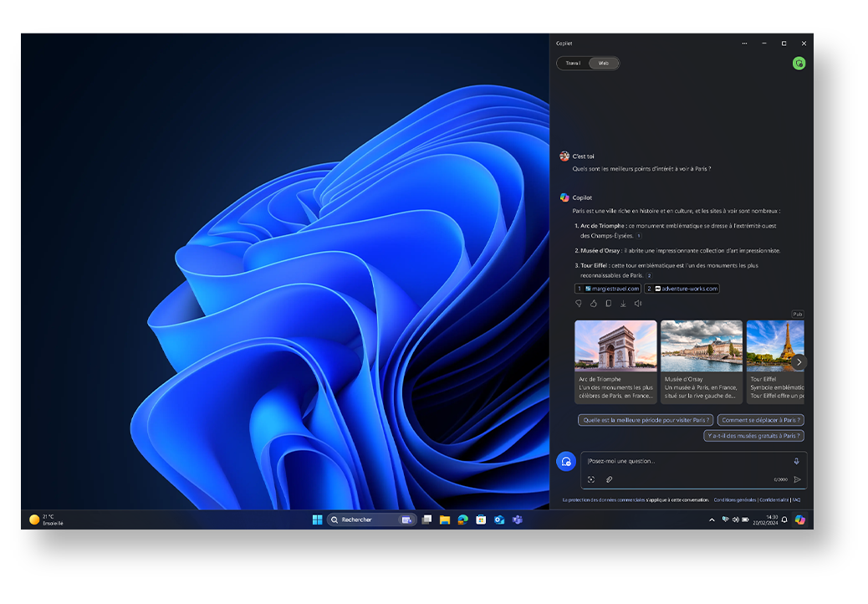
Task: Expand the hidden system tray icons chevron
Action: (x=712, y=520)
